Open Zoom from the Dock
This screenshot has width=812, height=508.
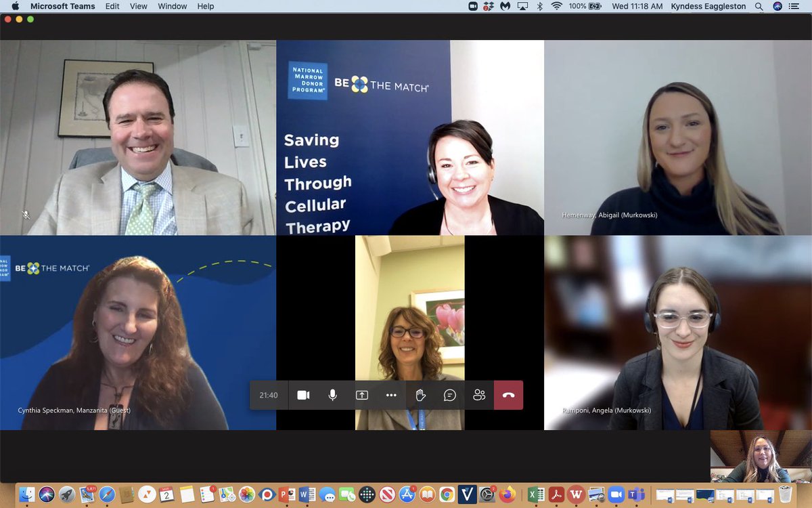pos(616,494)
